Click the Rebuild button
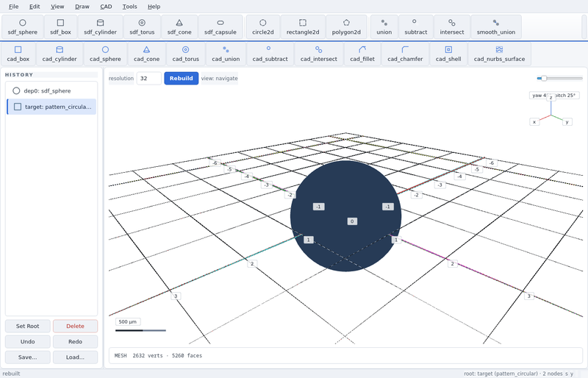This screenshot has height=378, width=588. click(x=181, y=78)
